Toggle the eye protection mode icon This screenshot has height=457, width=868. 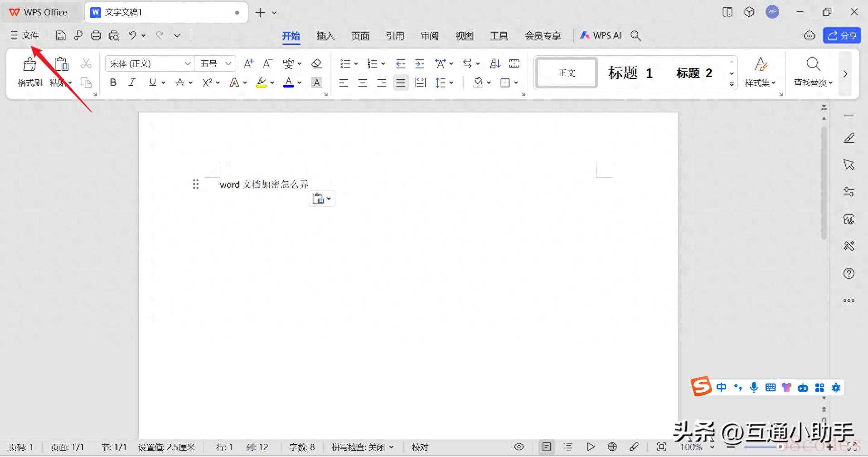pos(519,447)
